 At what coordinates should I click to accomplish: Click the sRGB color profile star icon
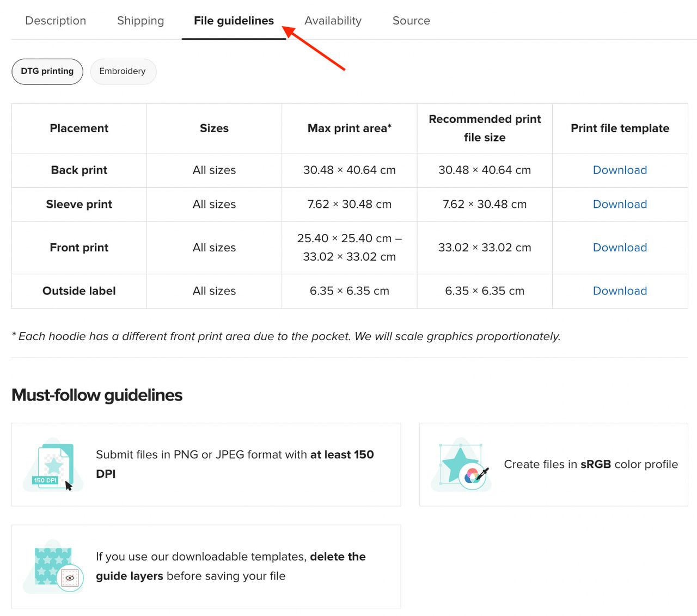(x=461, y=465)
